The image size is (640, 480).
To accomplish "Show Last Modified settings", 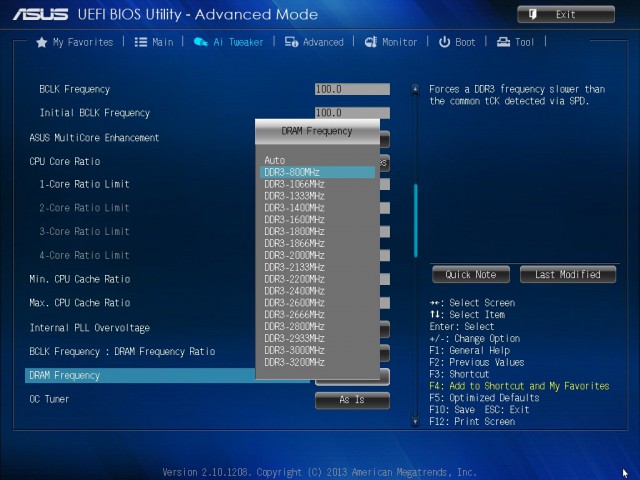I will [568, 274].
